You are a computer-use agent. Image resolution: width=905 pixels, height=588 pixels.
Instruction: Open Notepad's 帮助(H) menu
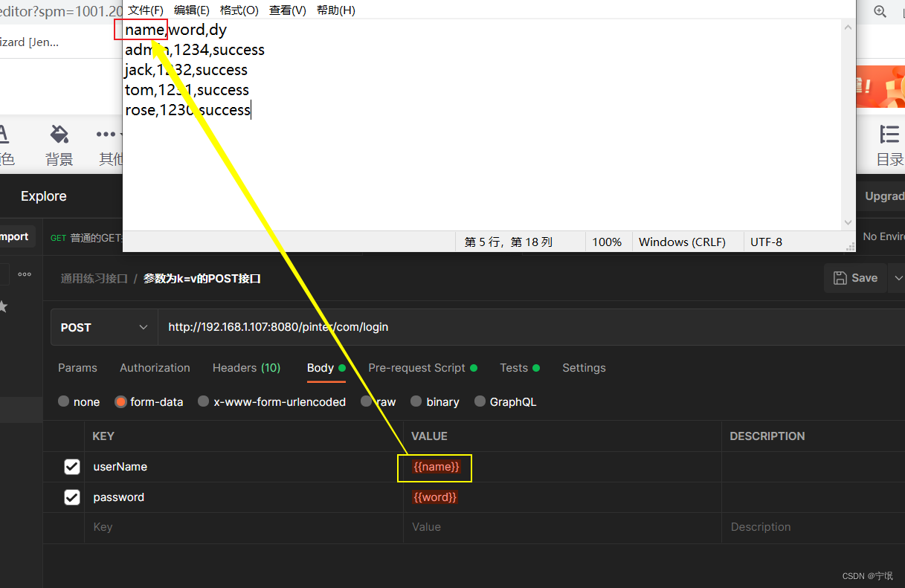pos(335,10)
